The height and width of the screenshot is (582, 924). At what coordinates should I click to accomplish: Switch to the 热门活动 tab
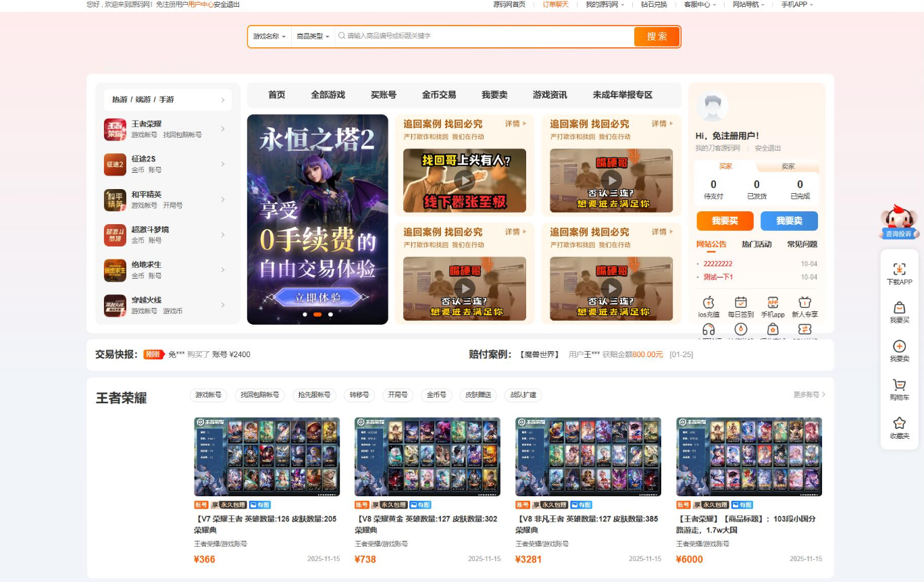[x=756, y=244]
